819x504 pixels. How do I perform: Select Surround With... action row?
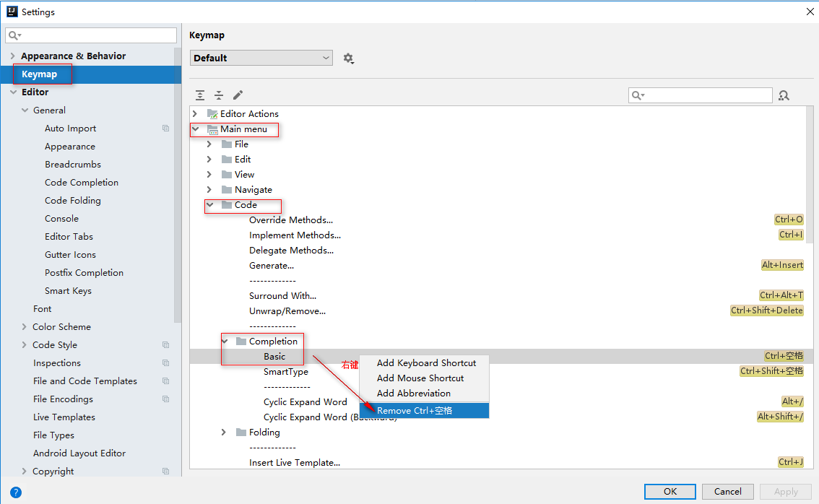pos(282,295)
